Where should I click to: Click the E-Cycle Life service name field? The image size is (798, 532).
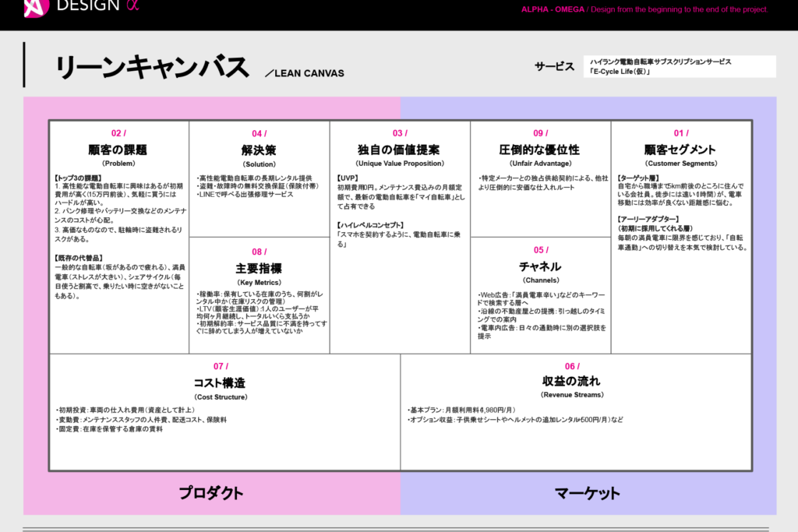point(679,66)
